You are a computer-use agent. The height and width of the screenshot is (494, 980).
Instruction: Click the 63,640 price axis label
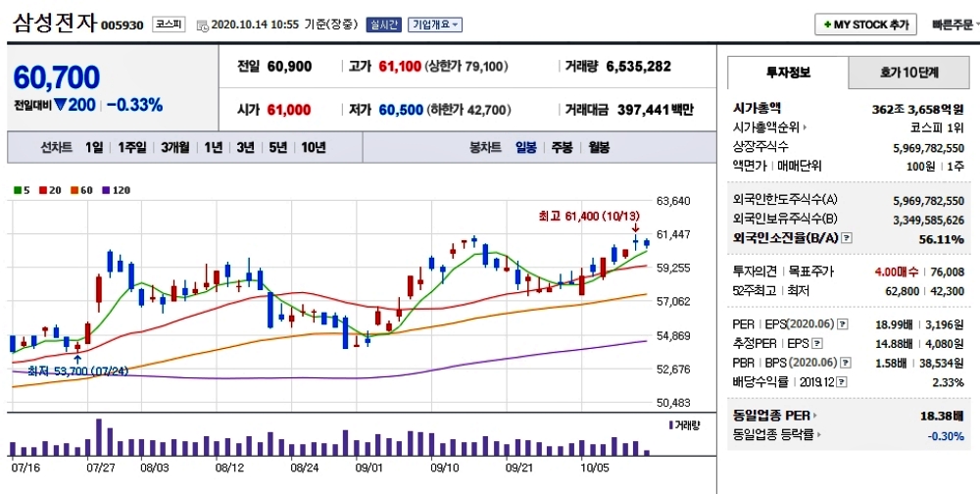673,201
